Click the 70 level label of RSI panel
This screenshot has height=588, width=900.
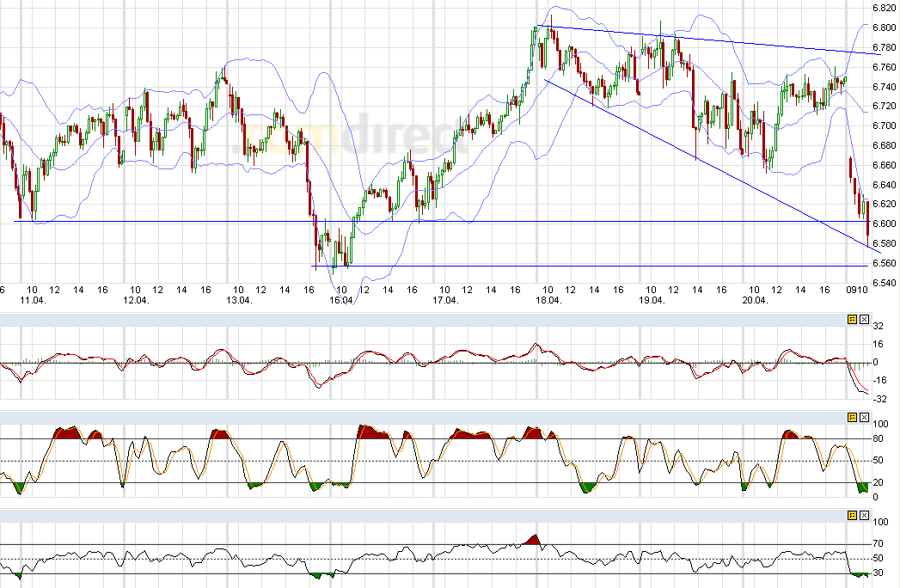(x=879, y=544)
